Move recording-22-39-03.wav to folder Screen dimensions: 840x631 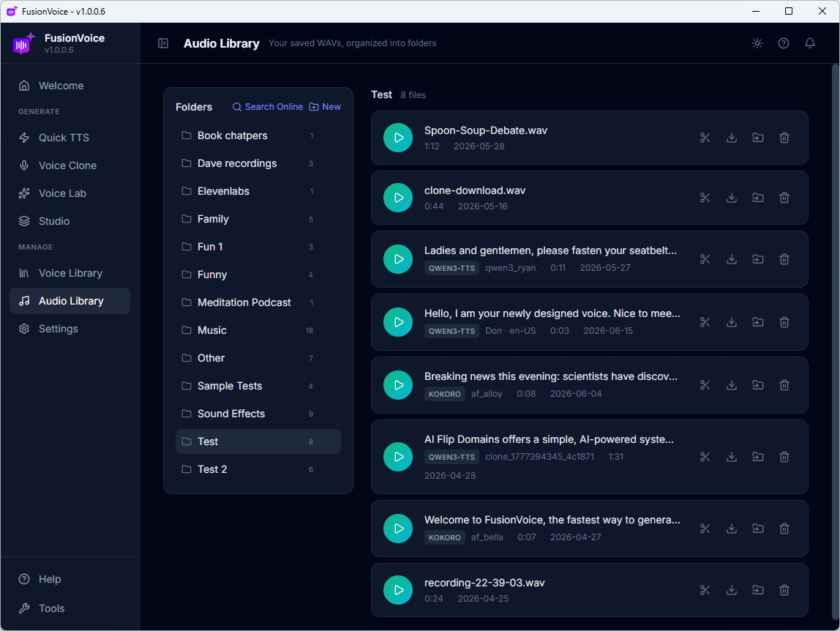[757, 590]
